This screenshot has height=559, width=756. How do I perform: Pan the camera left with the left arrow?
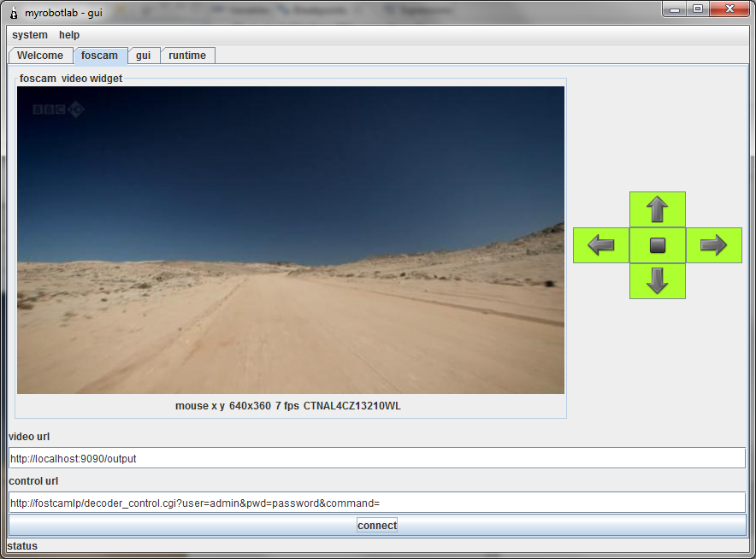pos(601,245)
